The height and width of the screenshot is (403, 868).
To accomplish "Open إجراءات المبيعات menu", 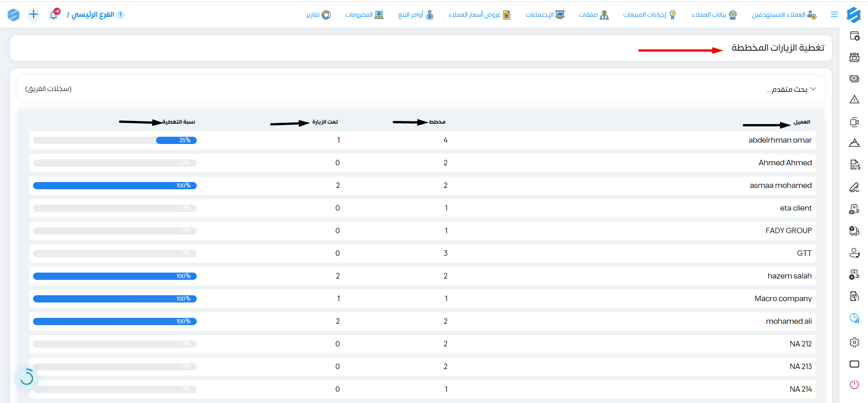I will (650, 14).
